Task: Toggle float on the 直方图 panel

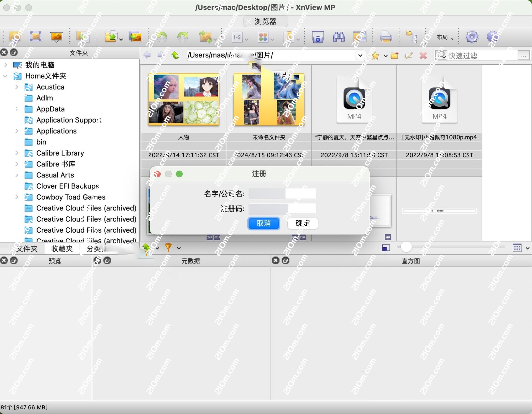Action: (x=285, y=260)
